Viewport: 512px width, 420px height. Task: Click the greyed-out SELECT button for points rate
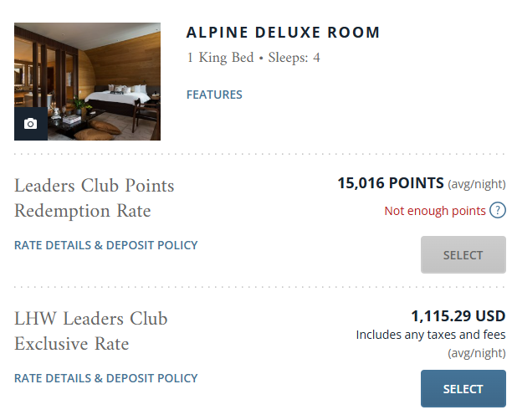463,254
